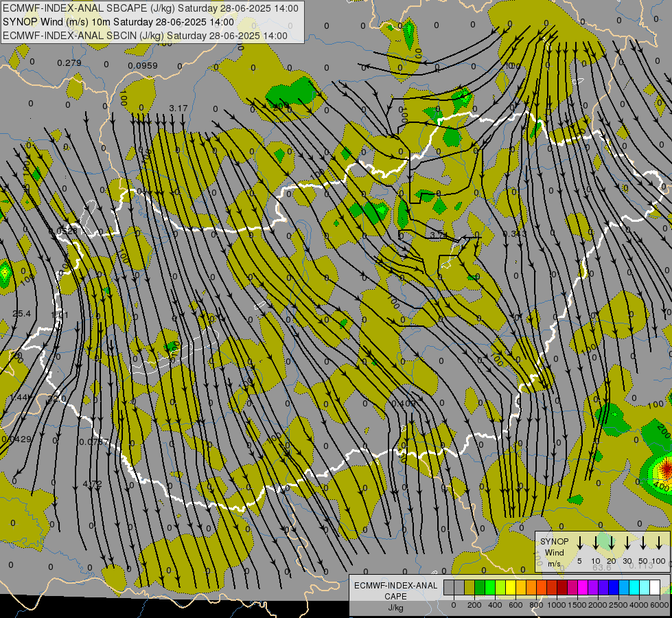Click the 0.409 value on the map
The height and width of the screenshot is (618, 672).
tap(404, 403)
